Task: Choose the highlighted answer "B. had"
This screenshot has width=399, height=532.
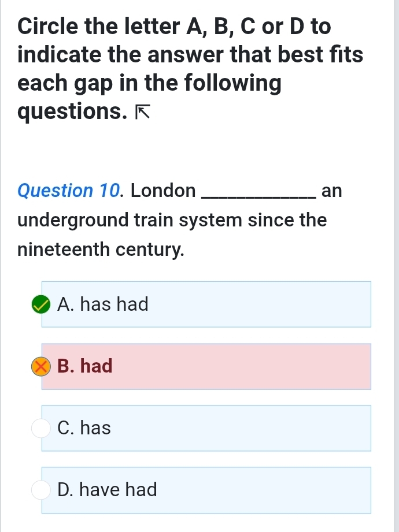Action: (205, 366)
